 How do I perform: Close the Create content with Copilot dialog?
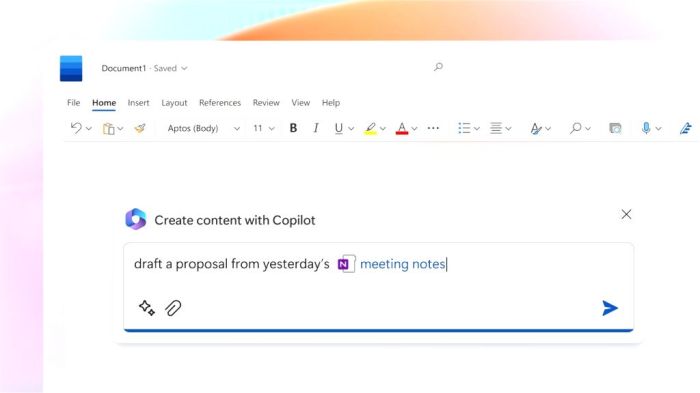coord(626,214)
